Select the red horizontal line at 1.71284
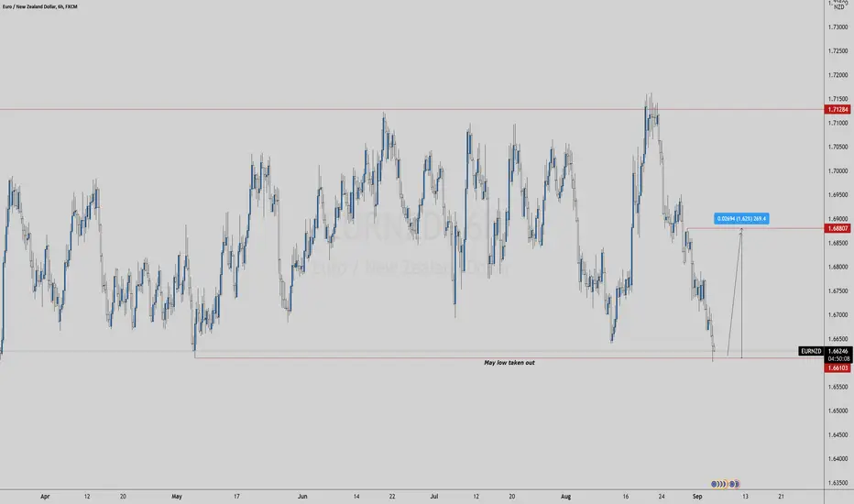This screenshot has width=854, height=504. click(x=411, y=110)
